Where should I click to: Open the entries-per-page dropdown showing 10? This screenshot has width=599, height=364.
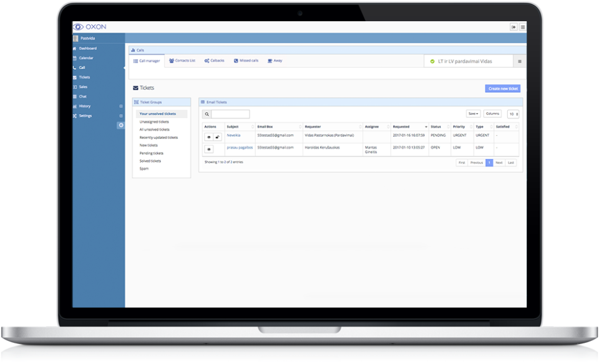tap(512, 113)
